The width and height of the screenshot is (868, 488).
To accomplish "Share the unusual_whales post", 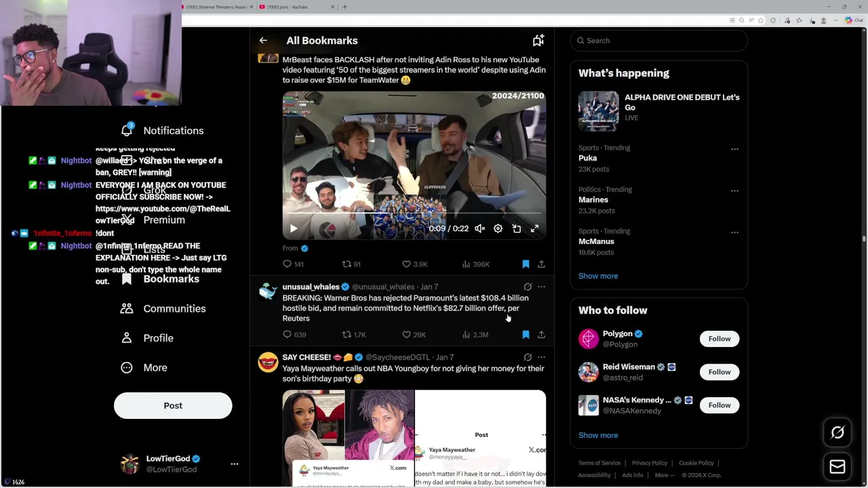I will pos(541,335).
